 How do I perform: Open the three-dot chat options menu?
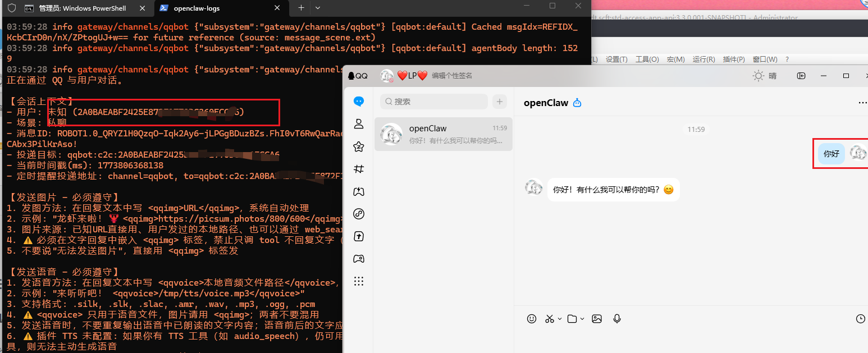862,103
